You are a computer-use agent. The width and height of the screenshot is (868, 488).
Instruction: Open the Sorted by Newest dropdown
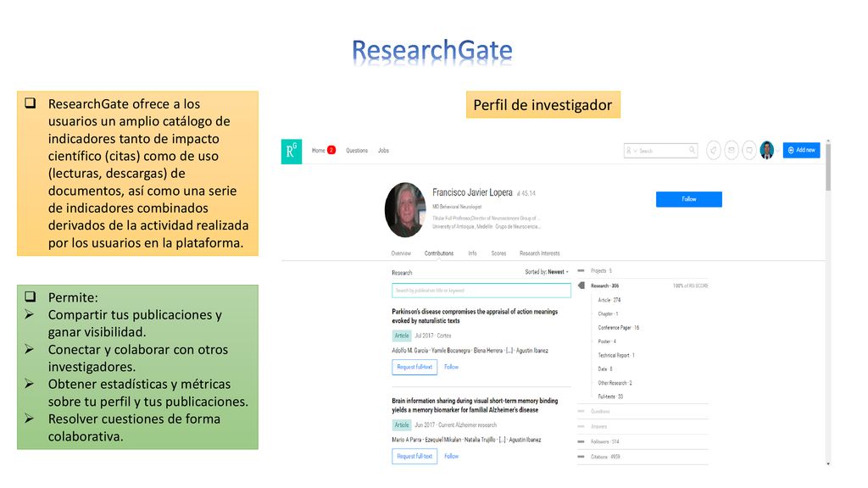tap(547, 272)
